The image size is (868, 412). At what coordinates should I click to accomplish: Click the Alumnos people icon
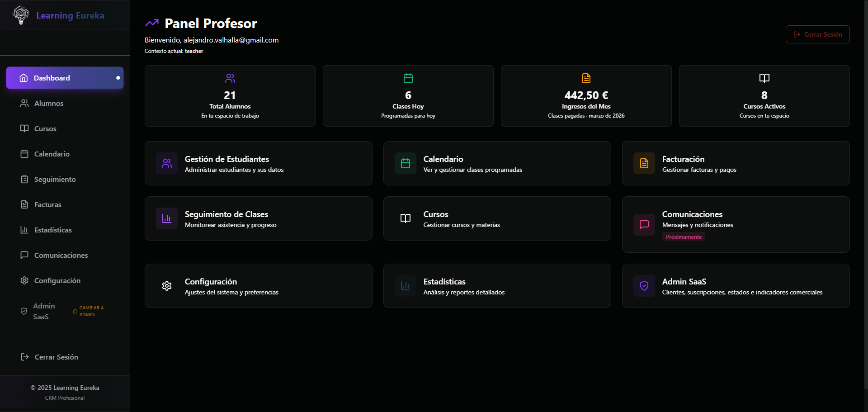click(x=24, y=103)
